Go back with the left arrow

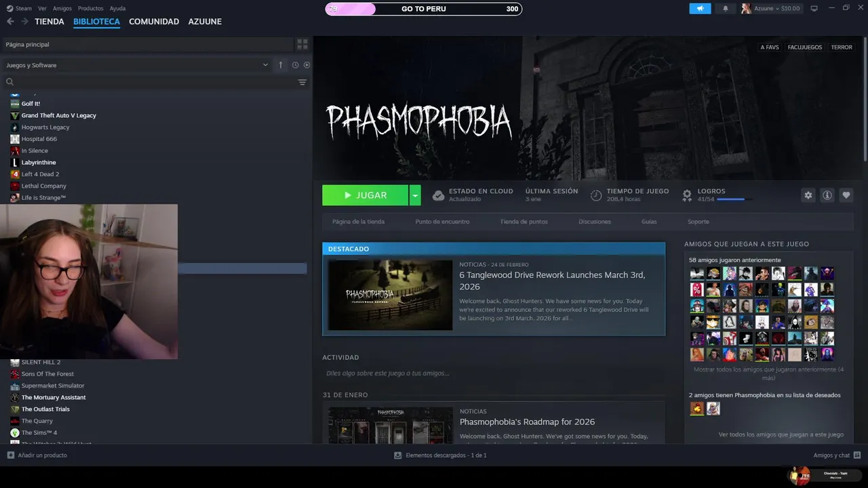tap(10, 22)
